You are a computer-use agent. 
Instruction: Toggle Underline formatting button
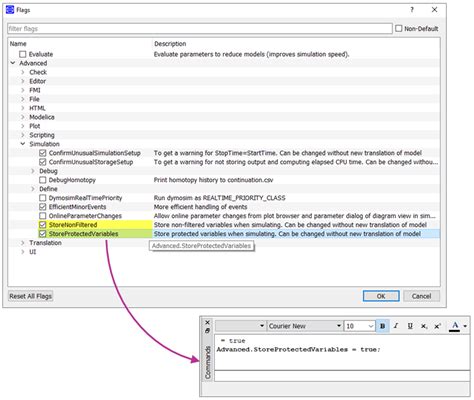click(x=410, y=326)
